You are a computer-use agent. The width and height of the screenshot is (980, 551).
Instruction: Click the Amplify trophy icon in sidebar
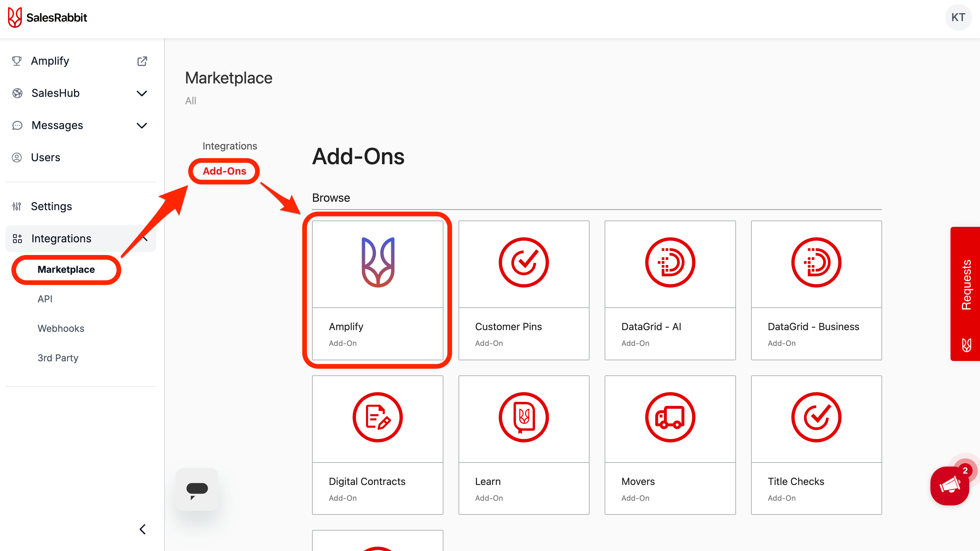coord(17,61)
